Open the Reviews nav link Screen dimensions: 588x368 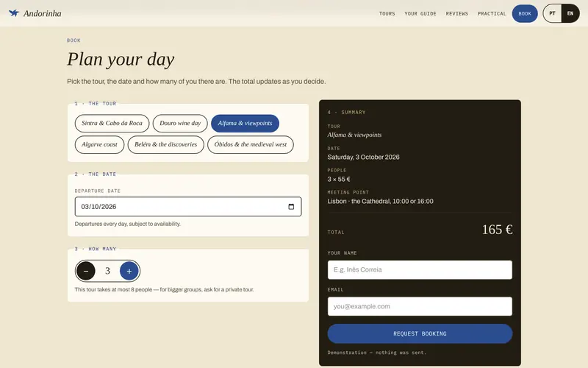tap(456, 13)
